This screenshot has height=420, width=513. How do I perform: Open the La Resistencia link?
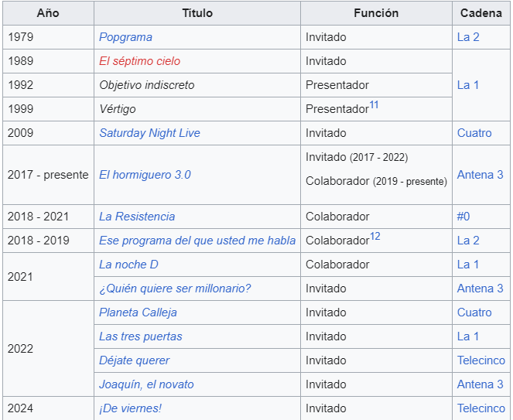(137, 217)
